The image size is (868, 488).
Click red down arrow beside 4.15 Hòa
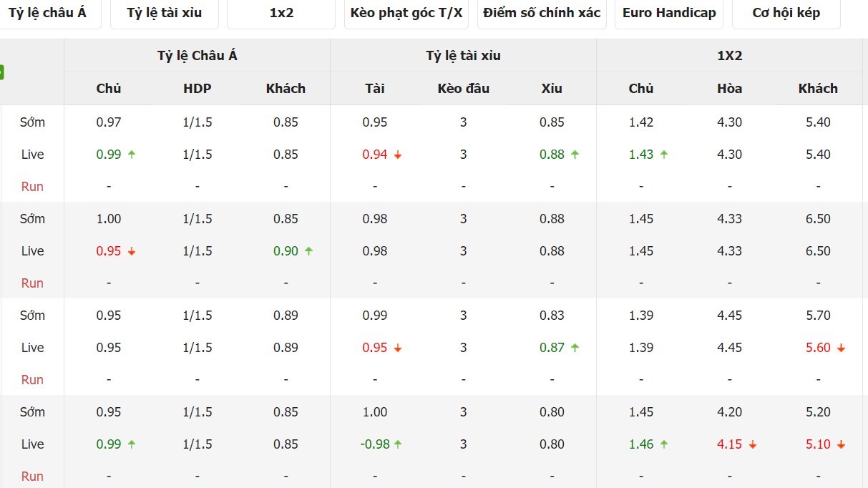753,444
